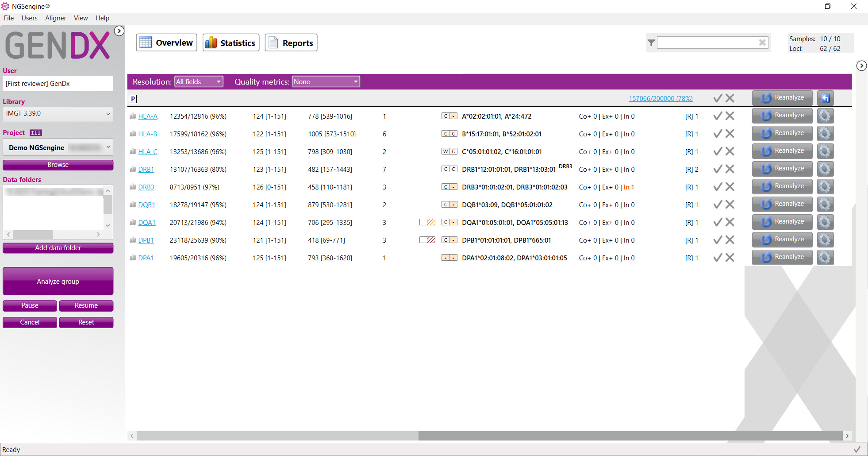Click the bar chart icon beside HLA-A
Viewport: 868px width, 456px height.
tap(132, 116)
